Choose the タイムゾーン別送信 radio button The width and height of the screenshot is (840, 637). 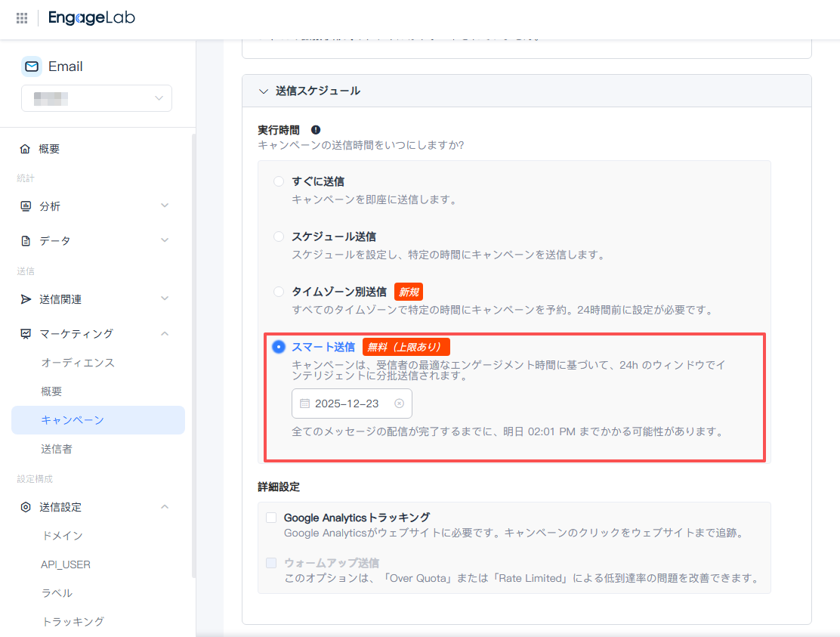click(x=279, y=292)
